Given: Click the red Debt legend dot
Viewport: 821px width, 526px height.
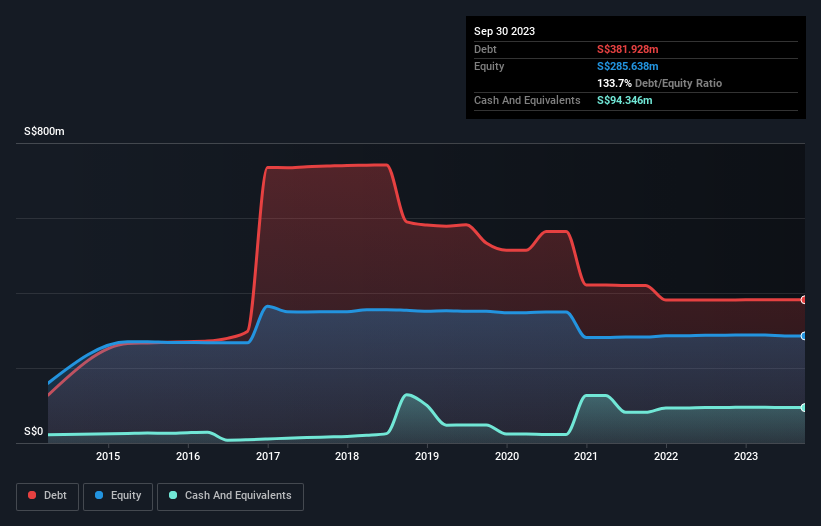Looking at the screenshot, I should tap(32, 495).
